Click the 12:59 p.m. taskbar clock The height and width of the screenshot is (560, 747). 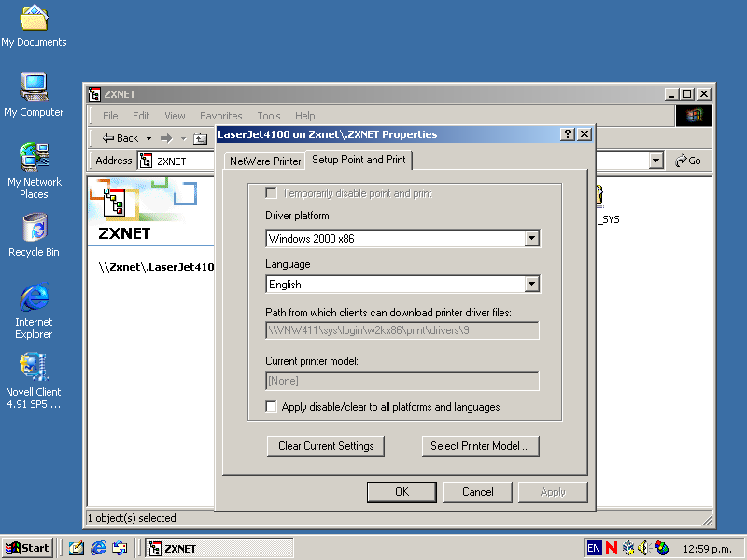click(x=707, y=549)
